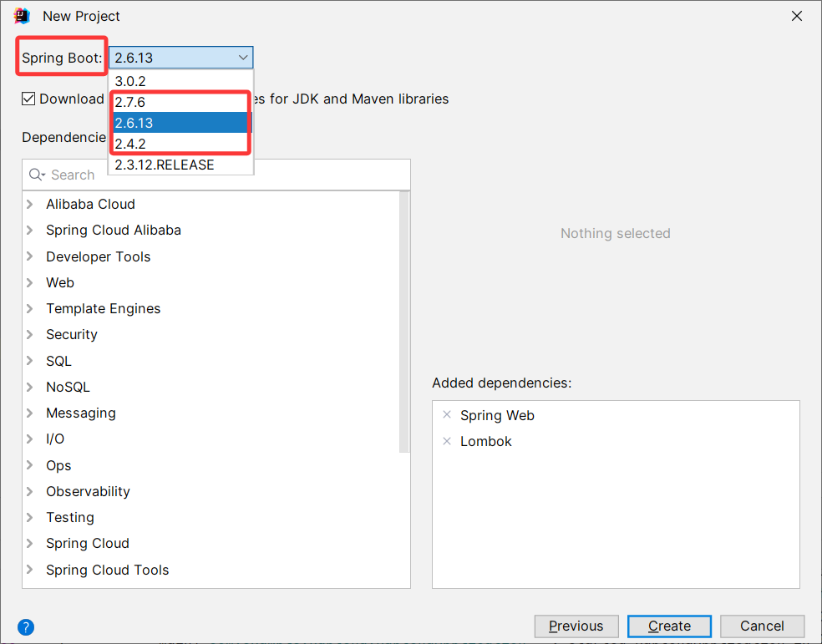
Task: Expand the I/O category
Action: 30,439
